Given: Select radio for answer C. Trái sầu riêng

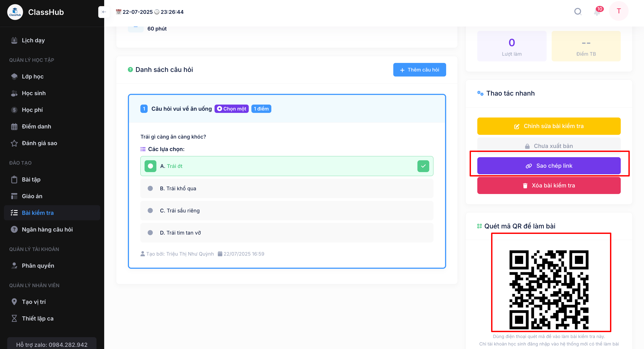Looking at the screenshot, I should (x=150, y=211).
